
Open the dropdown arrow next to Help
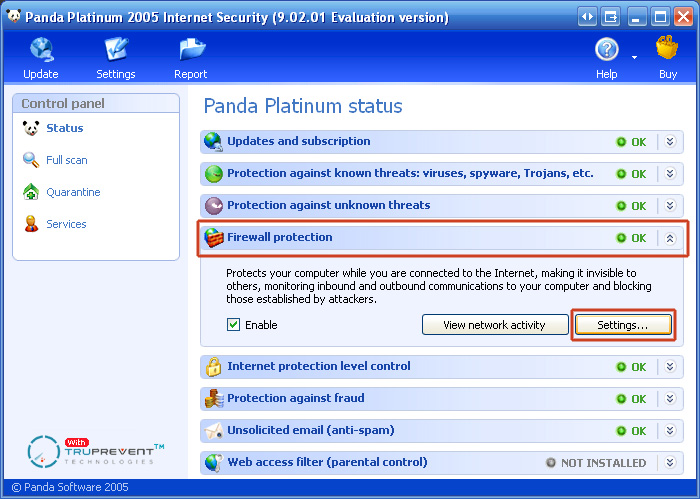(634, 58)
